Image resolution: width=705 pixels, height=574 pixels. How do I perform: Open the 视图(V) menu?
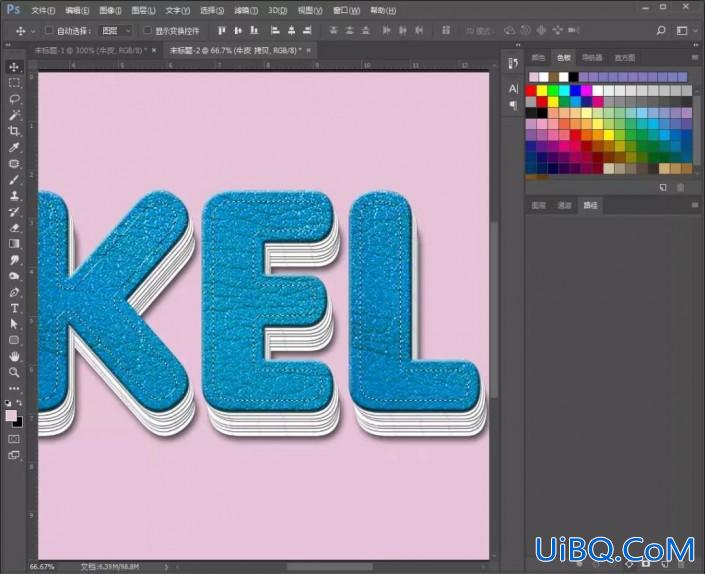(x=310, y=10)
